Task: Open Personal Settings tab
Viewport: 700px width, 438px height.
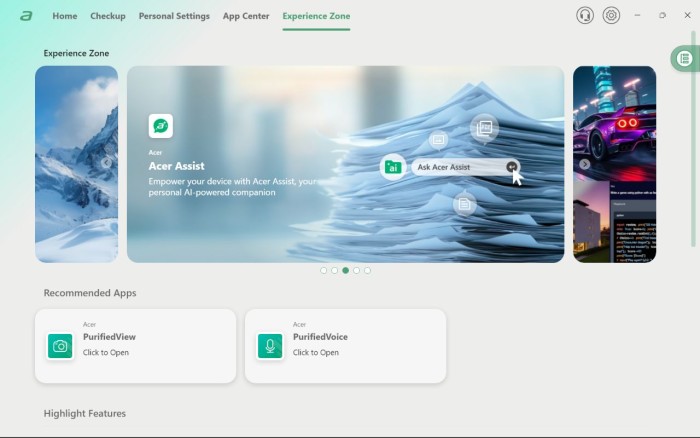Action: pyautogui.click(x=174, y=16)
